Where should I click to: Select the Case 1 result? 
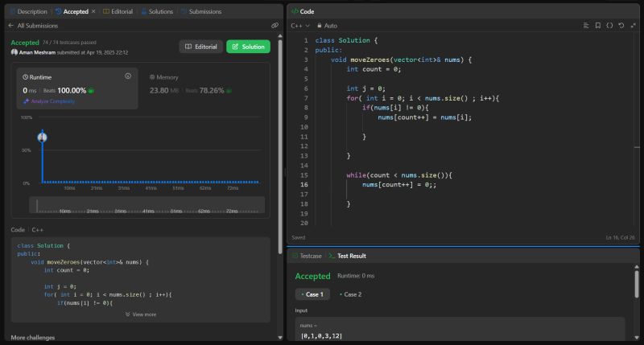[312, 294]
